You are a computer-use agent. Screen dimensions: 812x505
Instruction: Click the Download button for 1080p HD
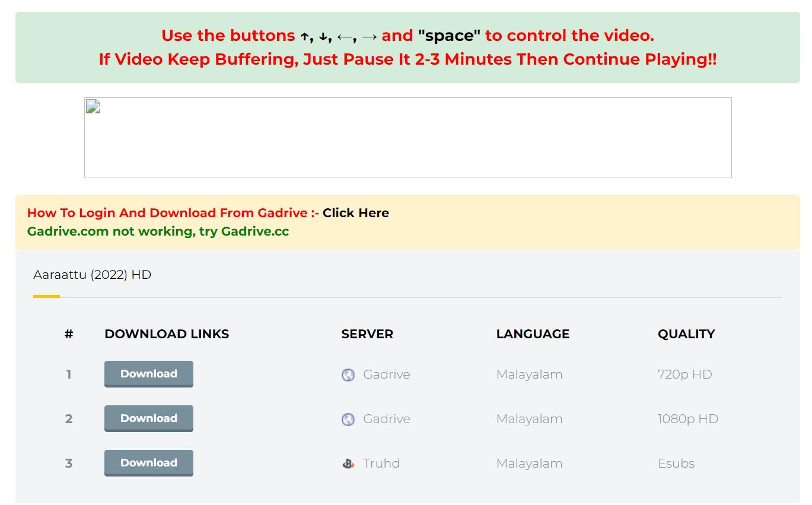[x=149, y=418]
